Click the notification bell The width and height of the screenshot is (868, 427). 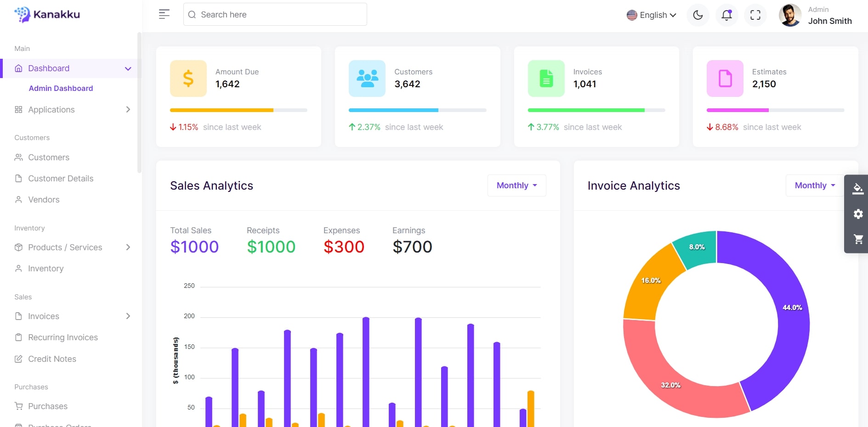726,15
